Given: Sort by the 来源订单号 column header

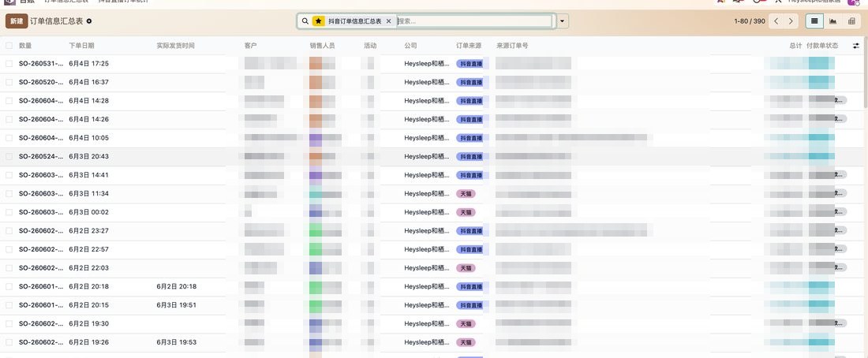Looking at the screenshot, I should point(512,46).
